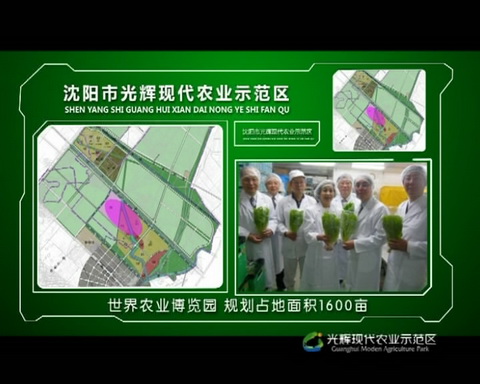Image resolution: width=480 pixels, height=384 pixels.
Task: Click the red zone on large map
Action: coord(154,262)
